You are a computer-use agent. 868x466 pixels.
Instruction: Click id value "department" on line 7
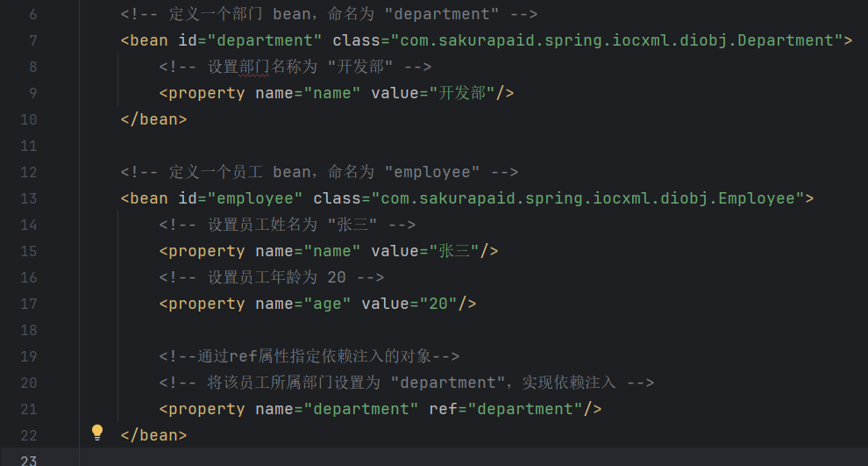pyautogui.click(x=264, y=40)
